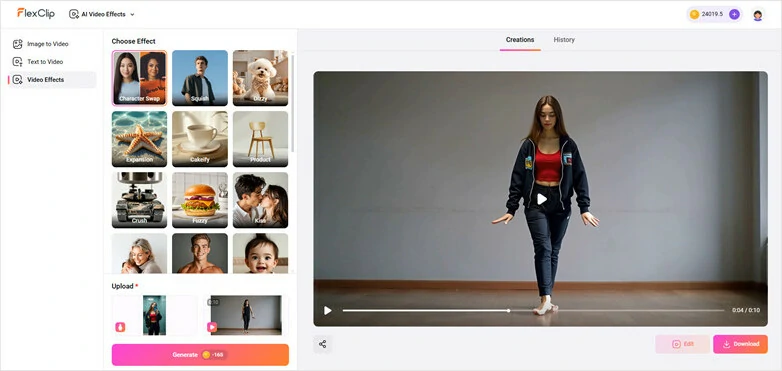
Task: Switch to the Creations tab
Action: (520, 40)
